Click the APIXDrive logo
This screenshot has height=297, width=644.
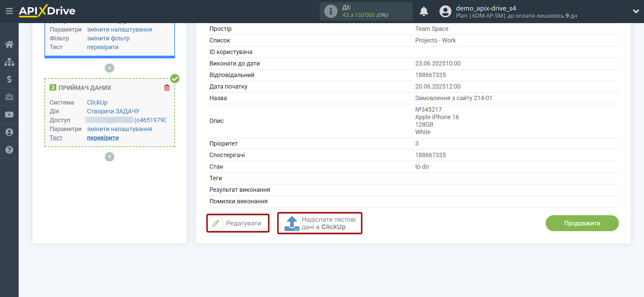[x=47, y=11]
